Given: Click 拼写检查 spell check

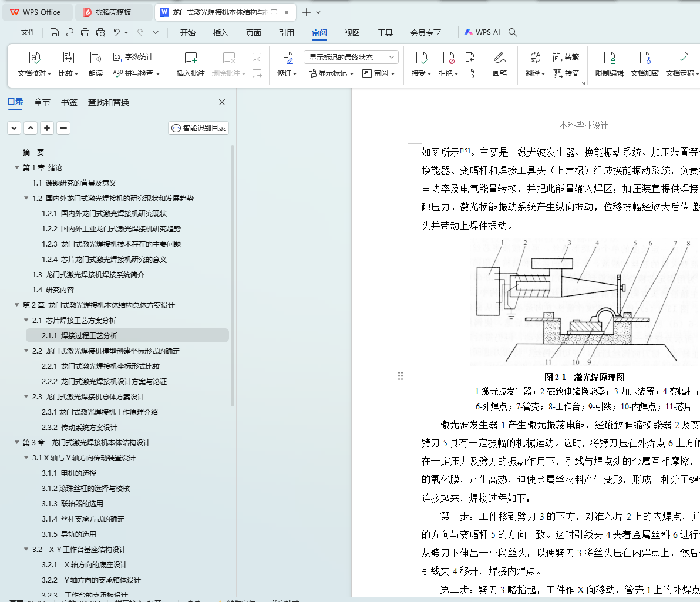Looking at the screenshot, I should pyautogui.click(x=137, y=73).
